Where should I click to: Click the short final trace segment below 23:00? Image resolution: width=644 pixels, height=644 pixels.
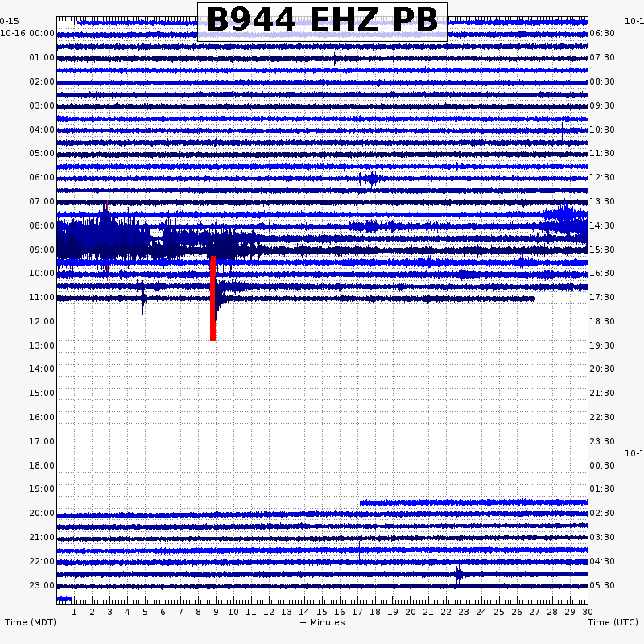tap(64, 598)
